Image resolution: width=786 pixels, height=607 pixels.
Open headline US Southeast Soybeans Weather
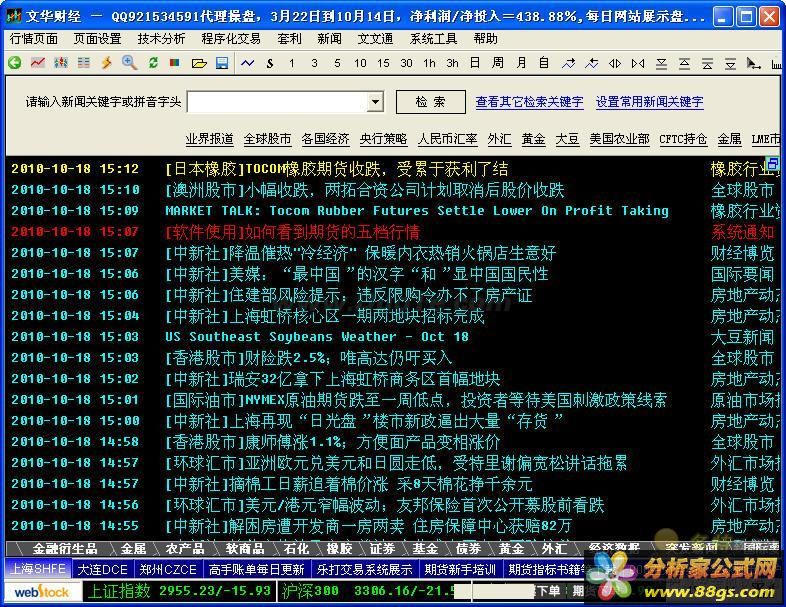(317, 337)
